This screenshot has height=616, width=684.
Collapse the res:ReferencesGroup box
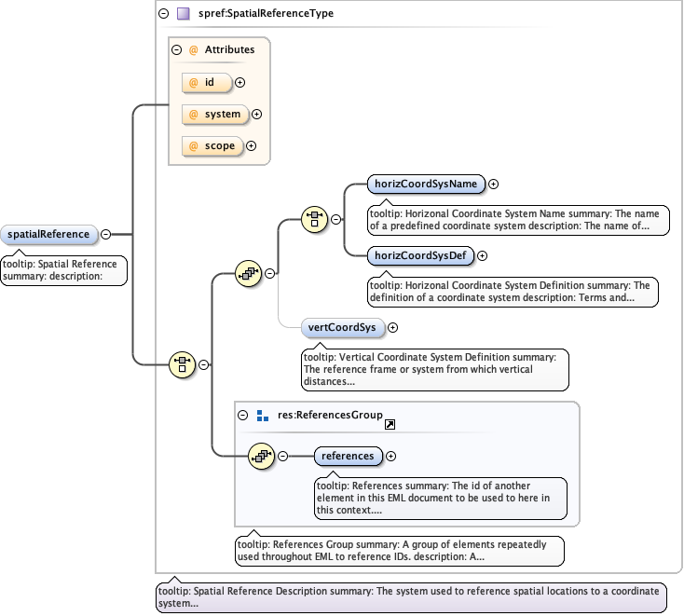[x=243, y=416]
